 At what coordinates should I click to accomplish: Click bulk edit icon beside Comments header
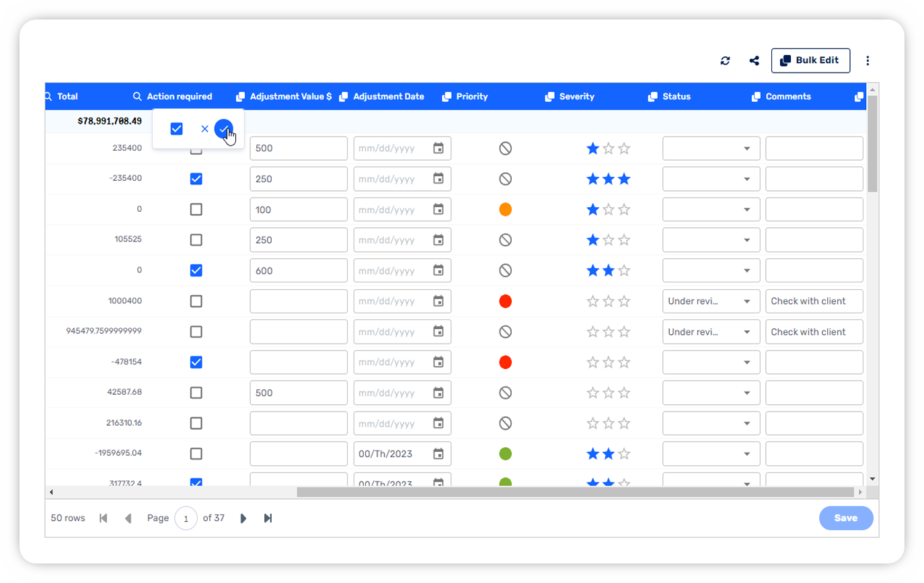click(756, 97)
